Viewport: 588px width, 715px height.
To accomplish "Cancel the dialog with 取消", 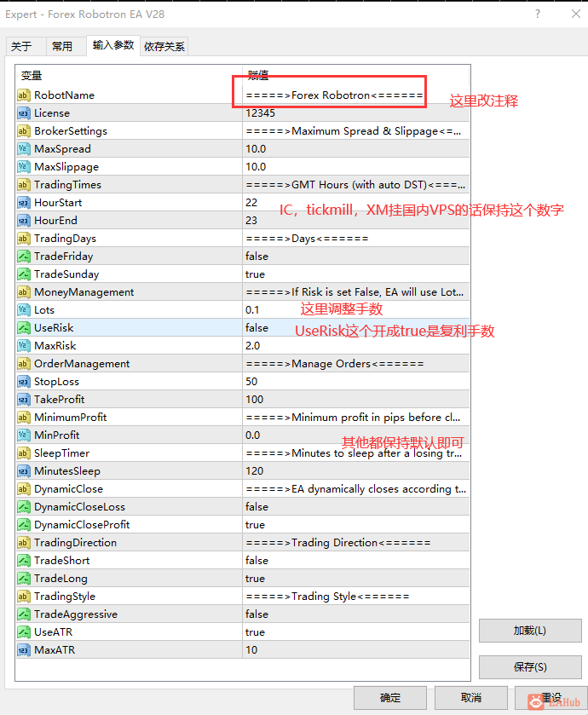I will pyautogui.click(x=471, y=698).
